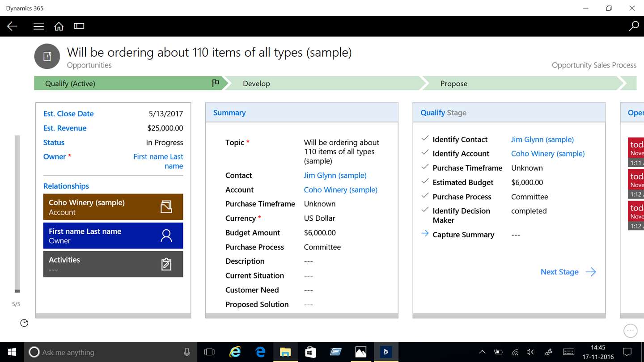The width and height of the screenshot is (644, 362).
Task: Go to the Home icon
Action: [59, 26]
